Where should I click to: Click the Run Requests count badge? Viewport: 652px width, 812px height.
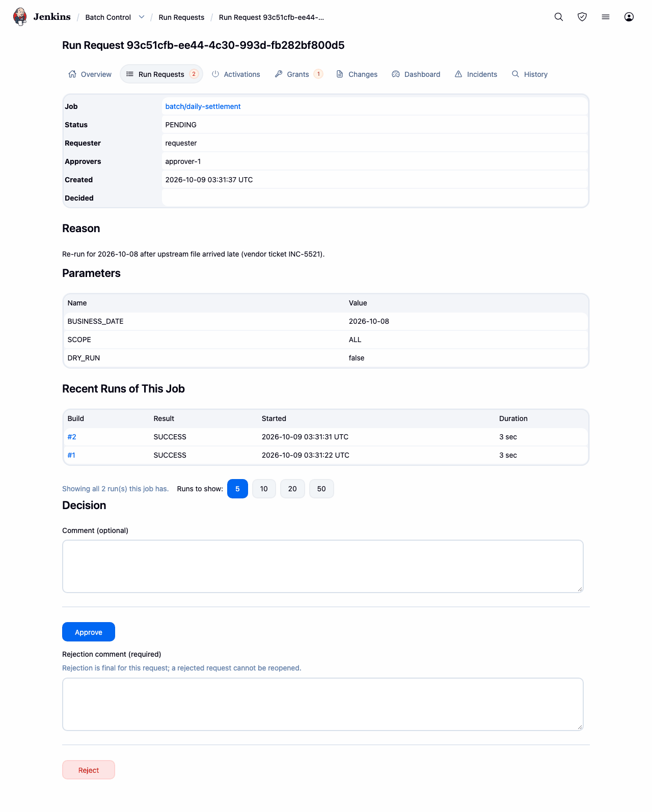[194, 74]
